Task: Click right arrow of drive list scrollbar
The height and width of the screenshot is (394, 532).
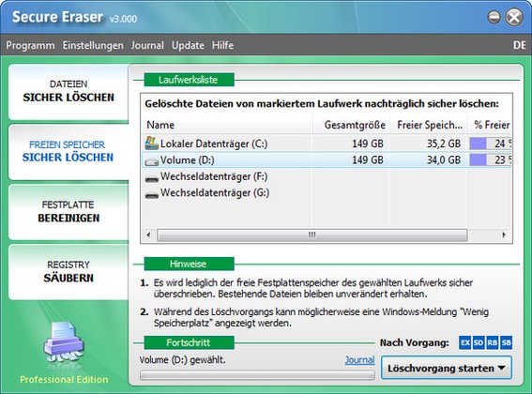Action: 504,235
